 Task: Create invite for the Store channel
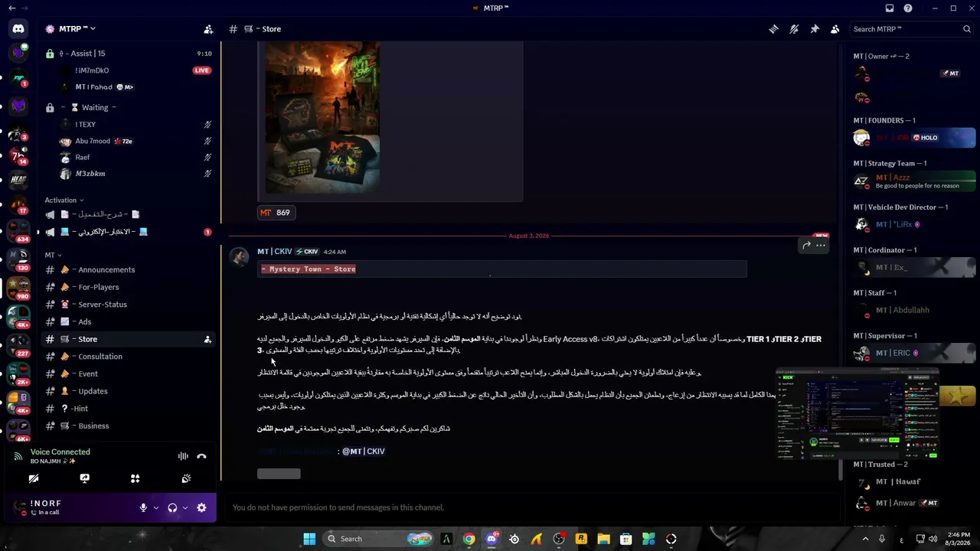point(207,339)
